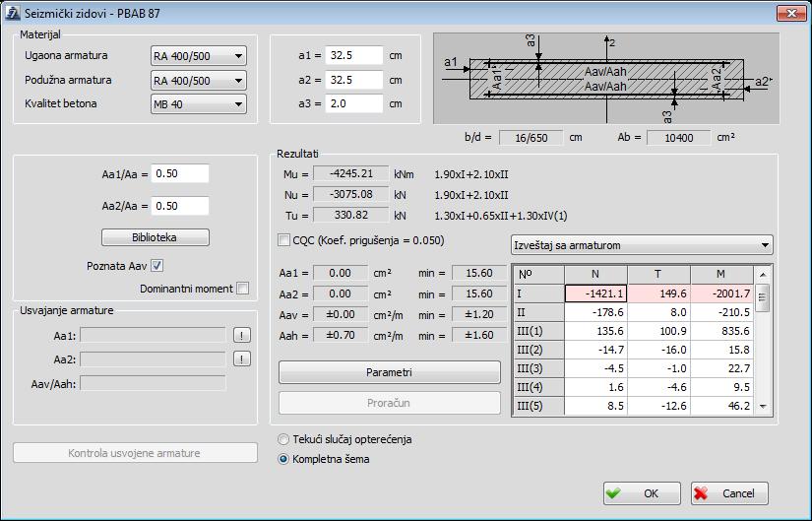This screenshot has height=521, width=812.
Task: Click cell value 835.6
Action: click(721, 331)
